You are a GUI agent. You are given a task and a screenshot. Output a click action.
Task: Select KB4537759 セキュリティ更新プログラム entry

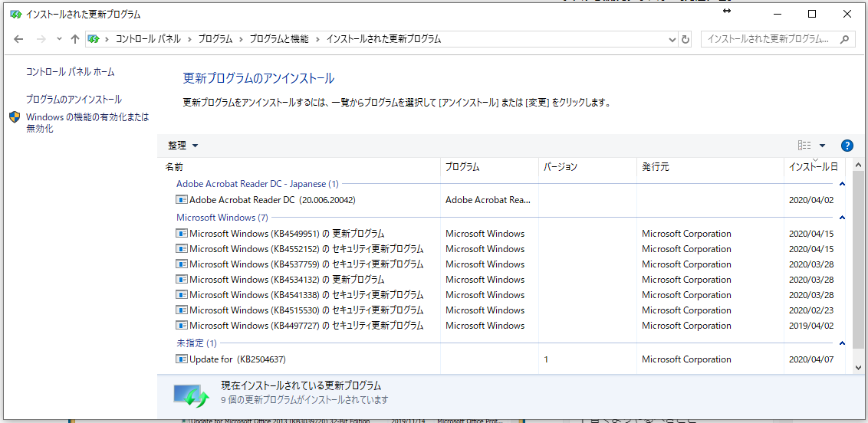(306, 264)
